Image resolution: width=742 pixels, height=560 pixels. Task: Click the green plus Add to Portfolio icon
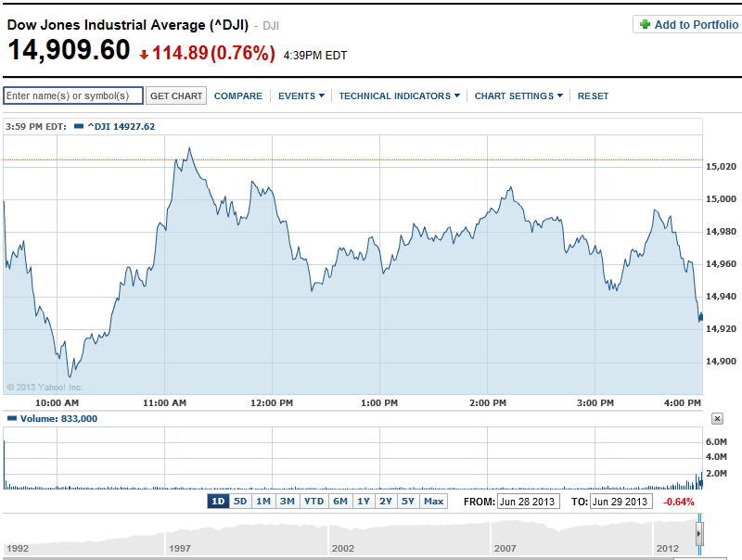click(x=645, y=25)
